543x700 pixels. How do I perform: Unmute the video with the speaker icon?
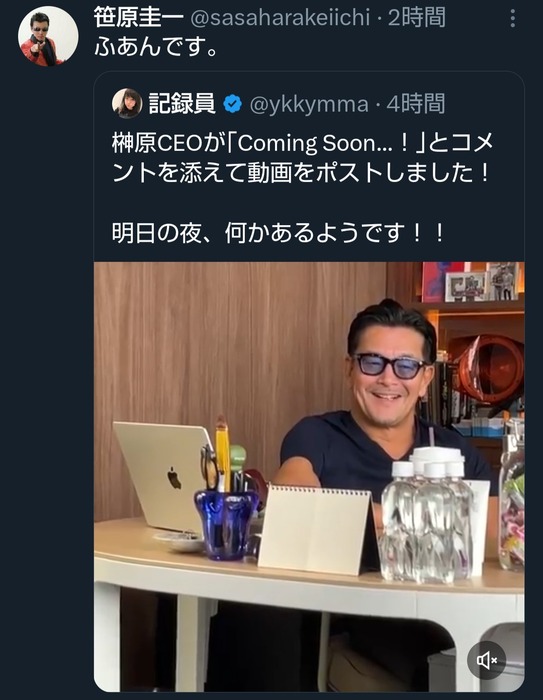[486, 660]
